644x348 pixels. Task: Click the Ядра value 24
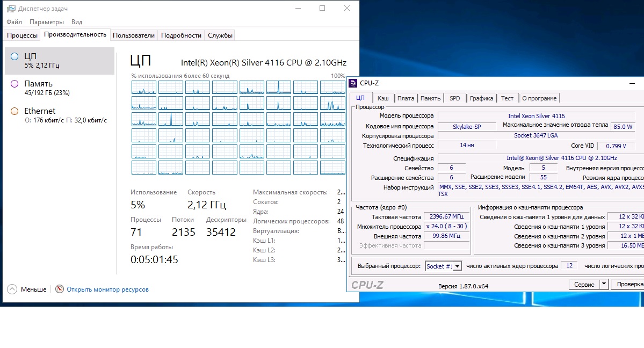(x=341, y=212)
